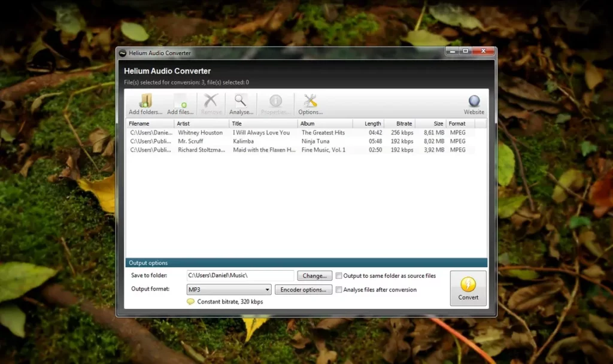The width and height of the screenshot is (613, 364).
Task: Enable output to same folder as source files
Action: (339, 275)
